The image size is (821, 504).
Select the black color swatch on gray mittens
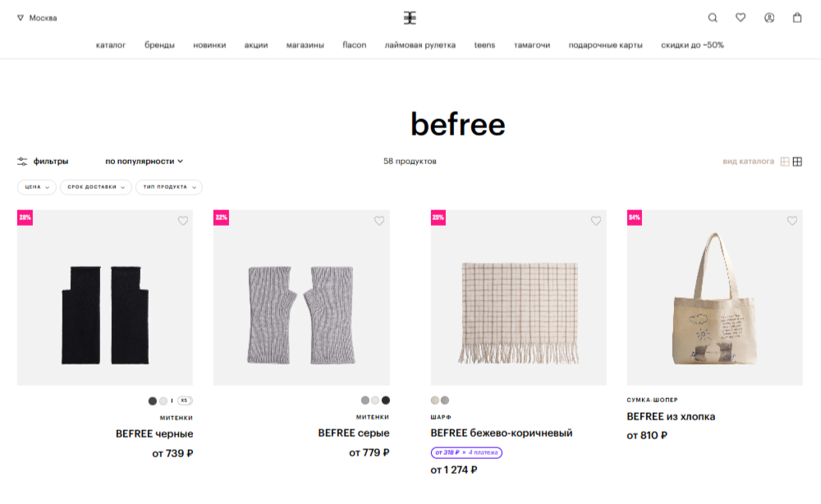click(386, 401)
